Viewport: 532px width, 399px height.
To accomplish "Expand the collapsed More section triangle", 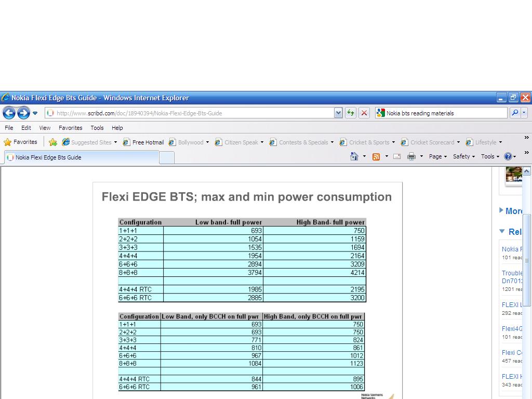I will 501,210.
